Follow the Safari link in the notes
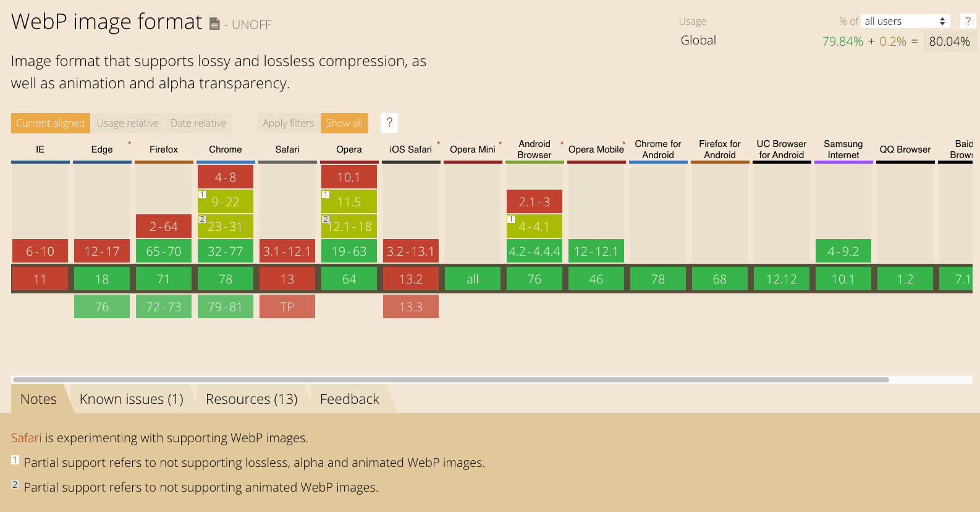This screenshot has height=512, width=980. 26,438
